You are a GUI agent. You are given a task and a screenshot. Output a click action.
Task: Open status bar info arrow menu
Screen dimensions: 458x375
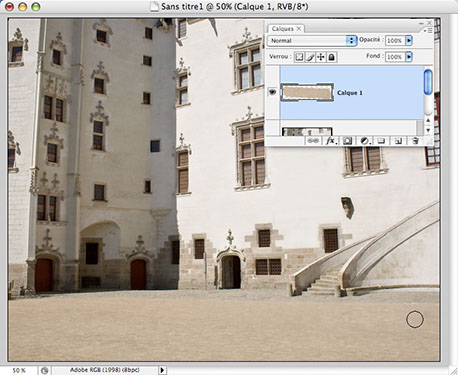[x=162, y=370]
